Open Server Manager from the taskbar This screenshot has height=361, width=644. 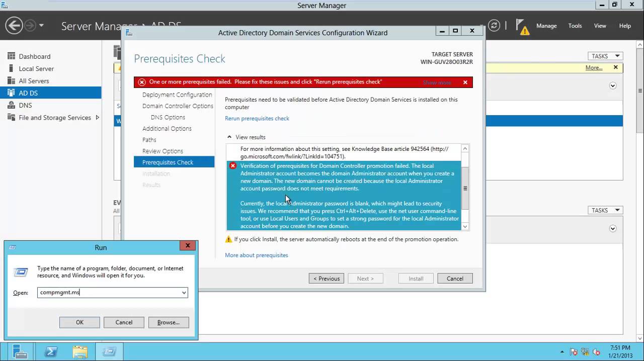click(x=20, y=351)
